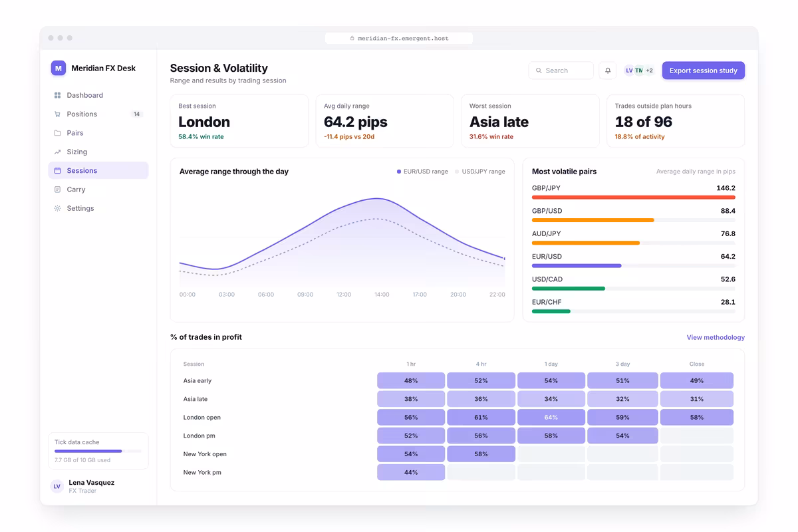
Task: Go to the Sizing section
Action: tap(98, 152)
